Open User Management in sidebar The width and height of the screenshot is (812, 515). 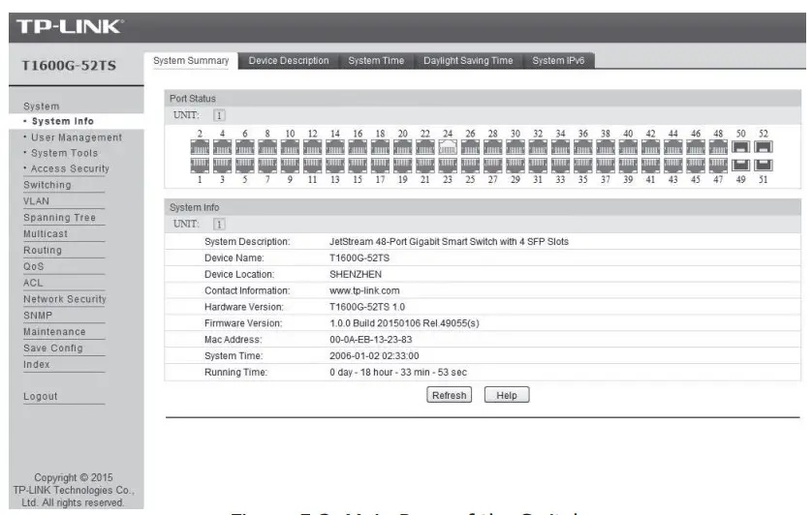(77, 137)
